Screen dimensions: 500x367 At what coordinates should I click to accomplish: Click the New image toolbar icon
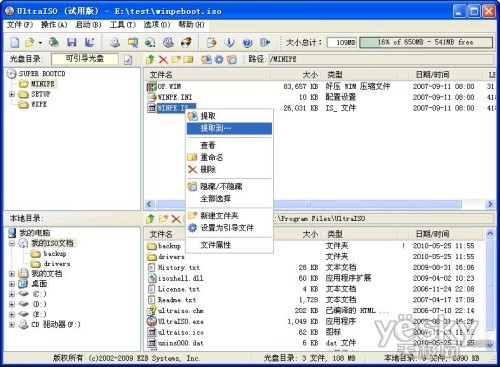tap(15, 42)
